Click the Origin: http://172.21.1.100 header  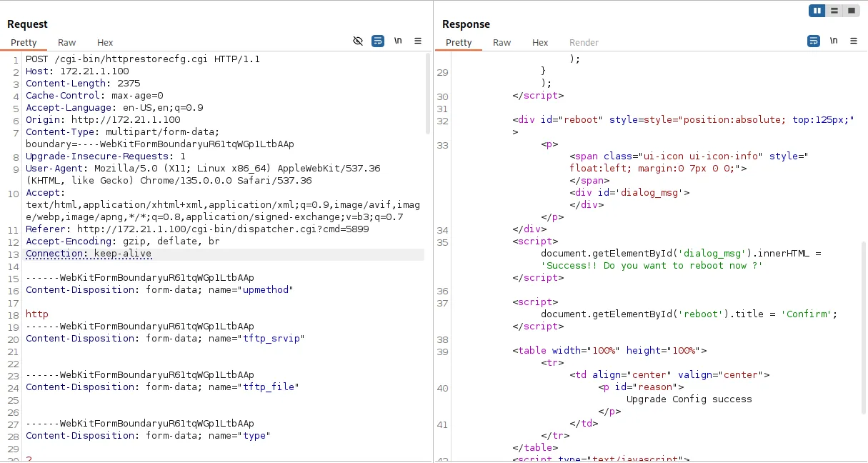click(103, 120)
